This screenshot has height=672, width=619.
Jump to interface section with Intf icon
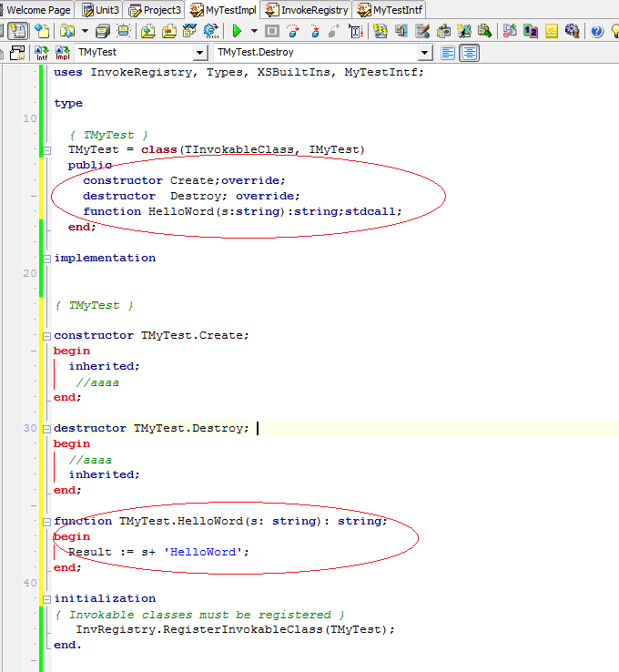coord(42,53)
